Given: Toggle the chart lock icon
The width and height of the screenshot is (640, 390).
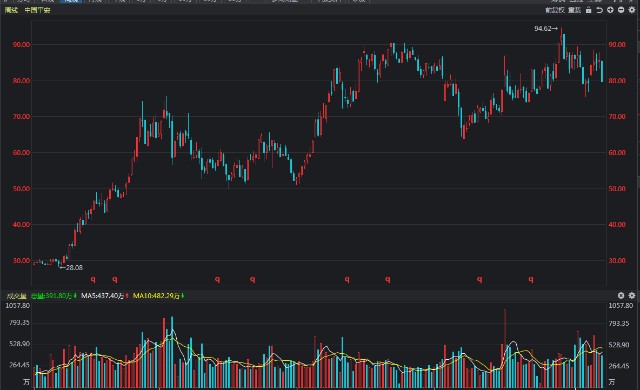Looking at the screenshot, I should click(588, 10).
